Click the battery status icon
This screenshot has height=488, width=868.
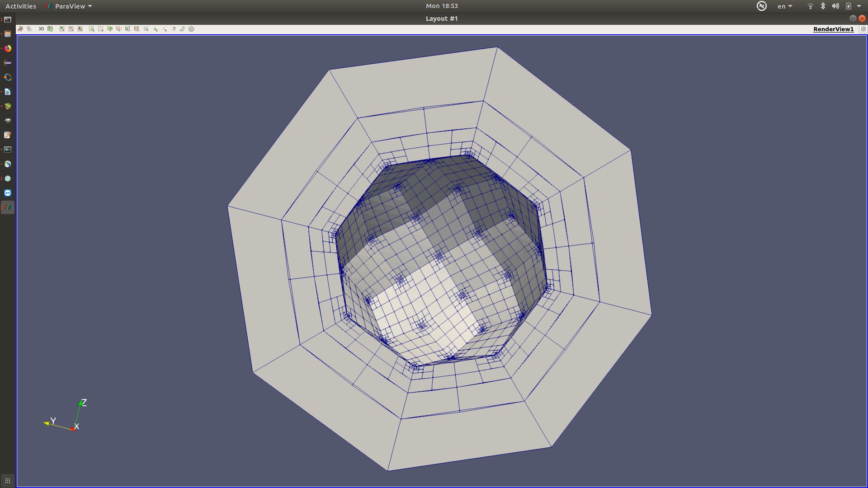(x=849, y=6)
